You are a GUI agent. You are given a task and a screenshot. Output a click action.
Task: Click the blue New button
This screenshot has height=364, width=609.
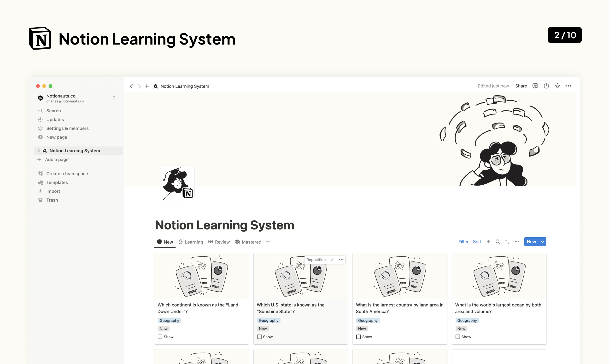(x=531, y=242)
